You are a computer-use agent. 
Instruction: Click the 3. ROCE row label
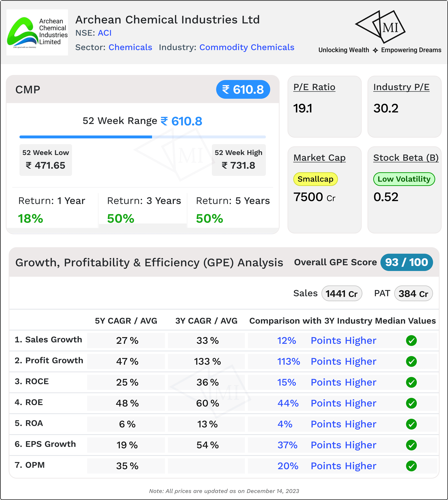coord(32,381)
